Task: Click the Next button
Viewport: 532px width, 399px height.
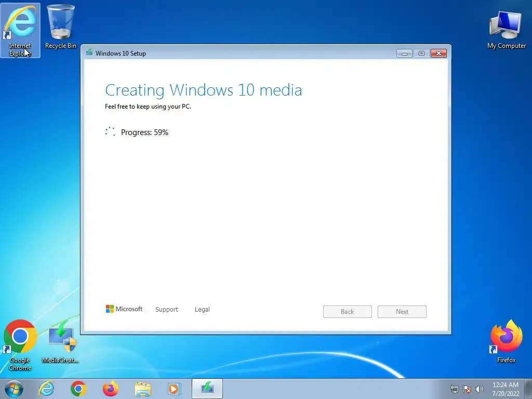Action: coord(402,312)
